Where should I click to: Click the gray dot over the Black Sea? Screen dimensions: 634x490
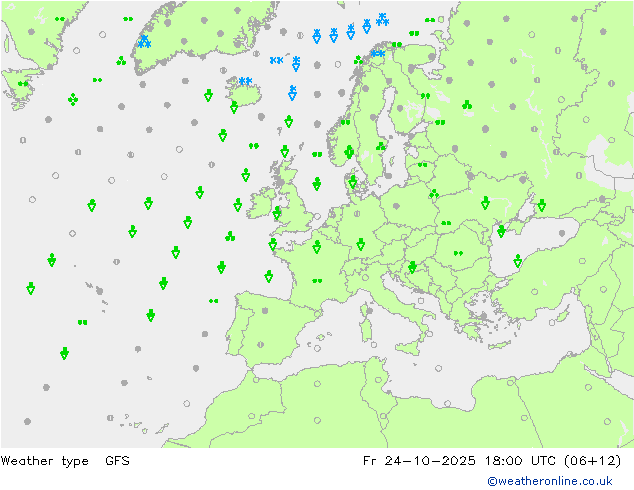562,233
